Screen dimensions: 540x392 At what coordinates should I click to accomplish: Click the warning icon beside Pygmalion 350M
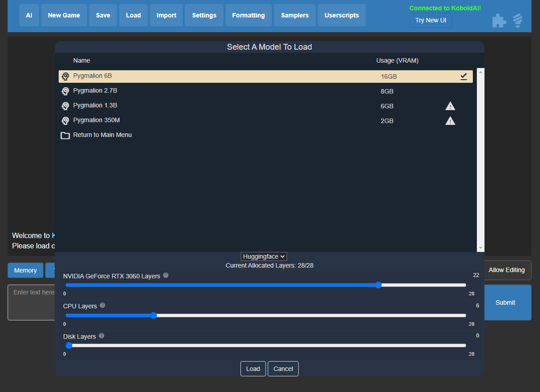tap(450, 120)
